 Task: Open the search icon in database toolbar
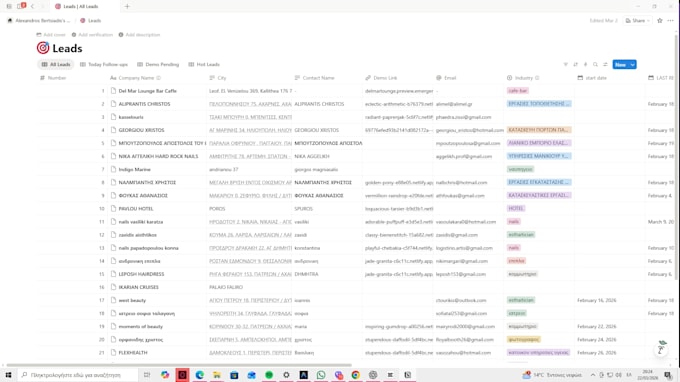(x=595, y=65)
